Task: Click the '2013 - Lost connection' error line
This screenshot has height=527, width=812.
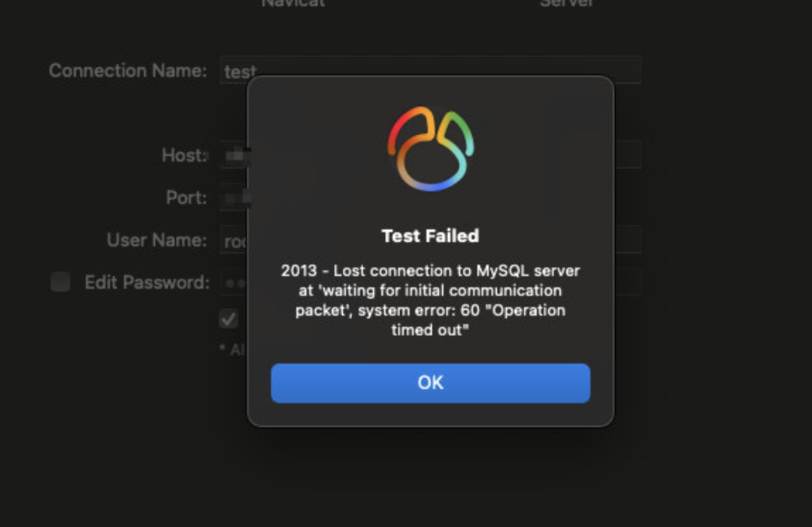Action: [430, 271]
